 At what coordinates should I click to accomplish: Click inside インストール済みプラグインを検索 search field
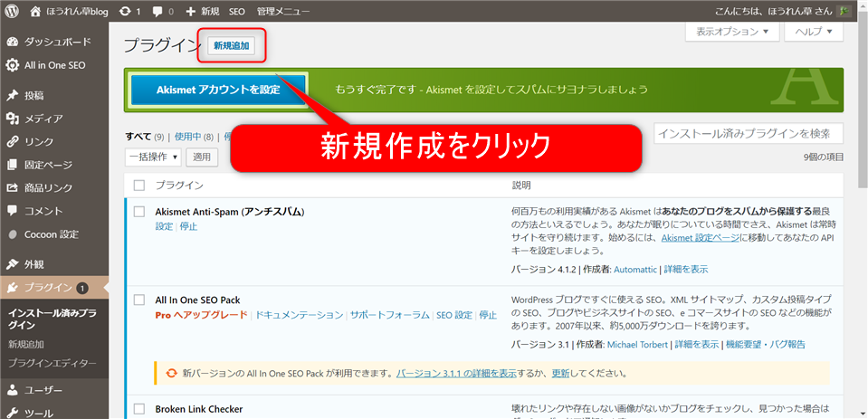click(x=749, y=133)
